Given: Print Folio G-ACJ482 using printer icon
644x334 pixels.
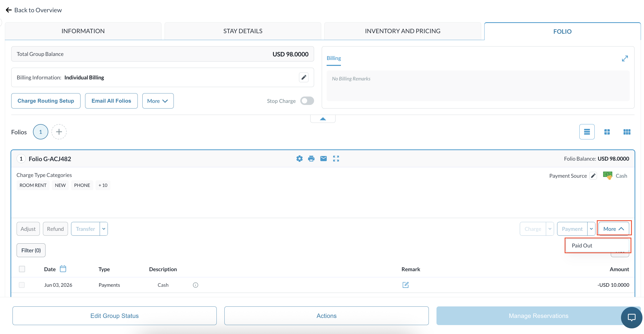Looking at the screenshot, I should (x=311, y=159).
